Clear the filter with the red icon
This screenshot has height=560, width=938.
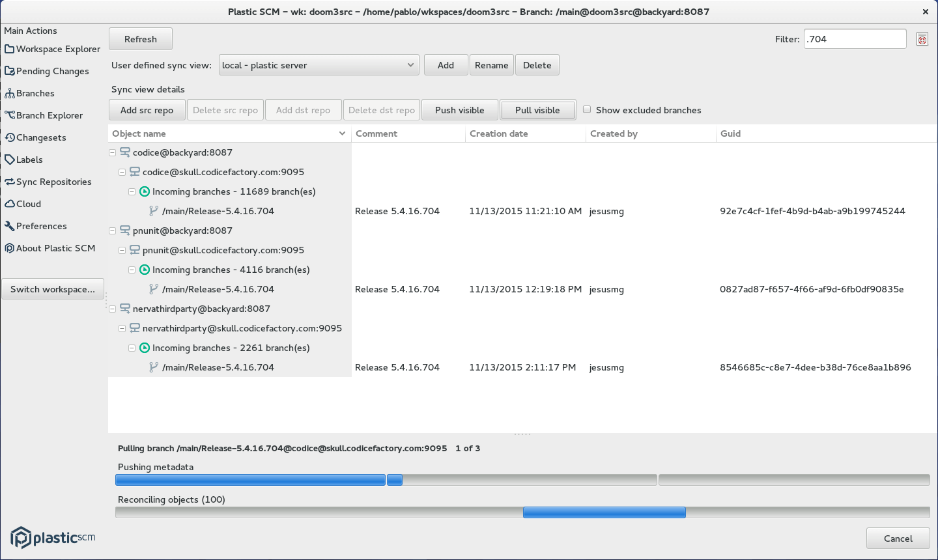pyautogui.click(x=922, y=39)
